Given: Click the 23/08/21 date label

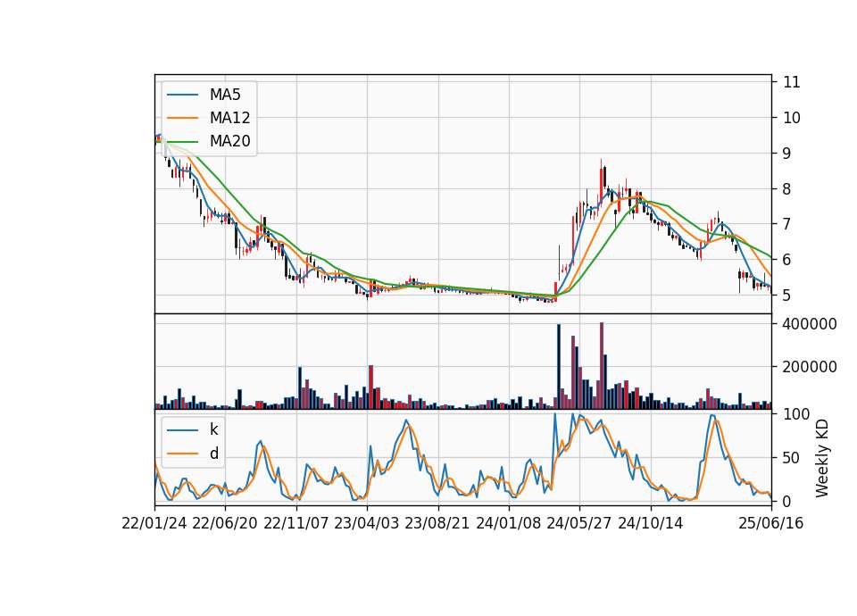Looking at the screenshot, I should click(437, 524).
